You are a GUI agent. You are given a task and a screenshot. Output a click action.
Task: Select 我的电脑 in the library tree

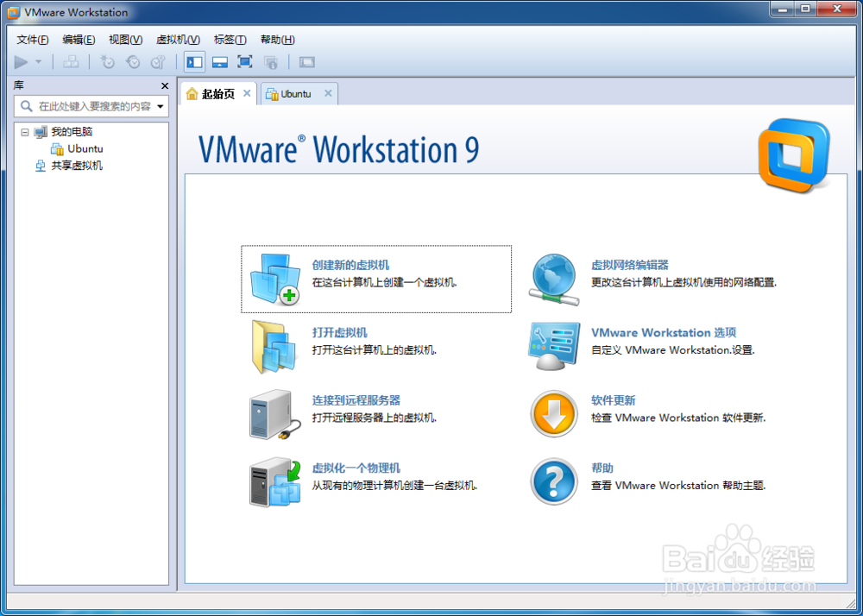point(72,132)
